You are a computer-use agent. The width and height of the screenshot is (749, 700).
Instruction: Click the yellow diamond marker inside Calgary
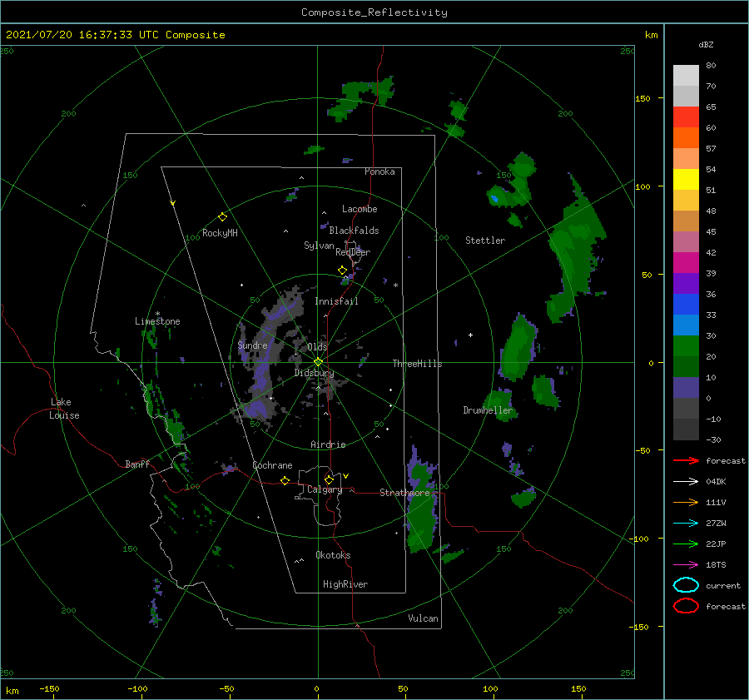click(x=329, y=479)
